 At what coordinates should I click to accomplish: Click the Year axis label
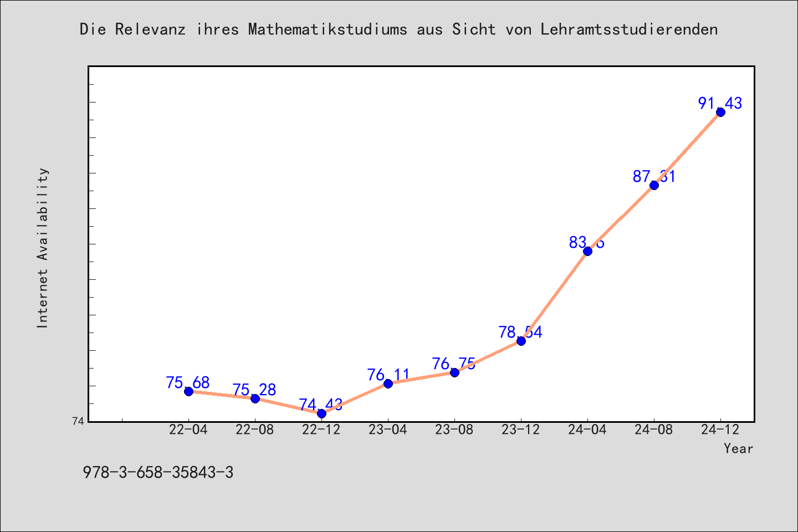point(738,448)
